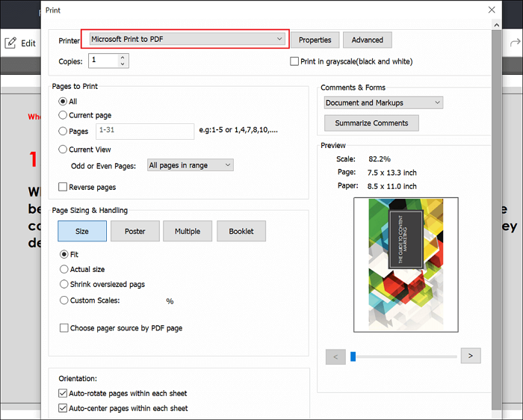
Task: Toggle Auto-rotate pages within each sheet
Action: click(62, 393)
